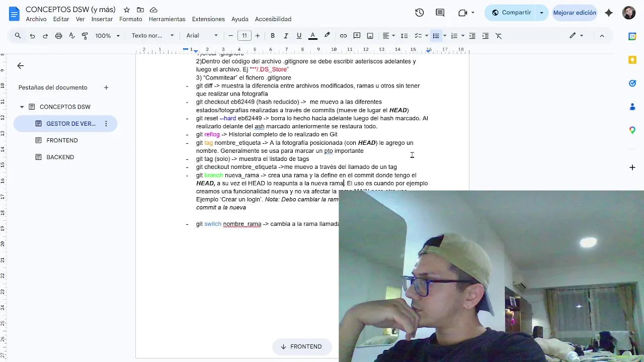
Task: Toggle underline formatting
Action: pyautogui.click(x=299, y=36)
